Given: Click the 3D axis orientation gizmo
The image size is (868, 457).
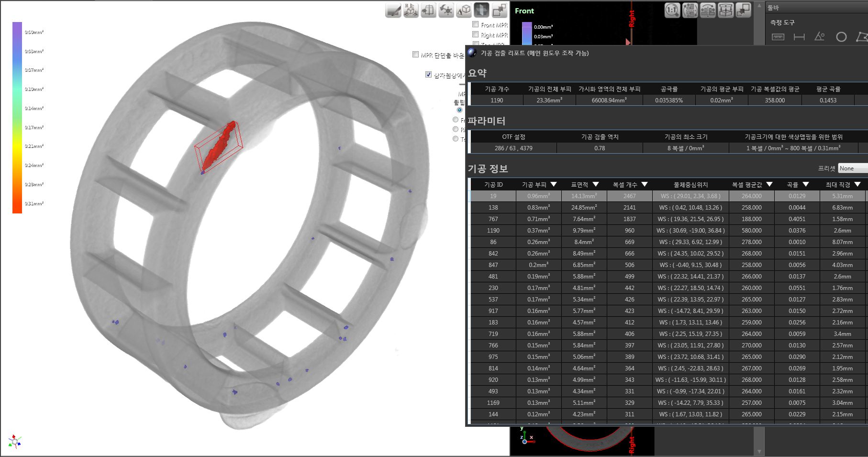Looking at the screenshot, I should click(x=15, y=442).
